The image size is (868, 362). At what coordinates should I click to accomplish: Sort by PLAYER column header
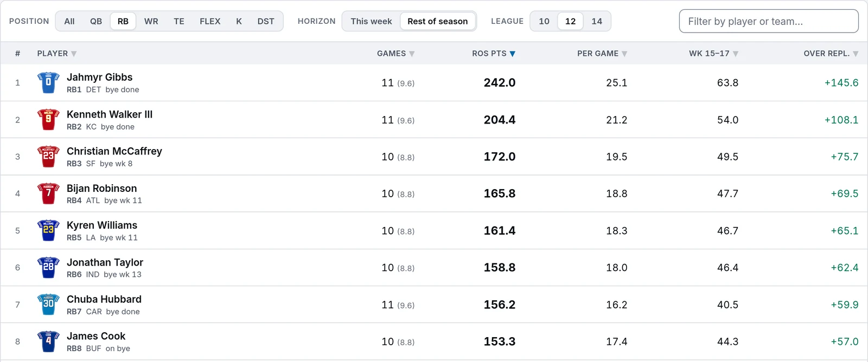(x=57, y=54)
